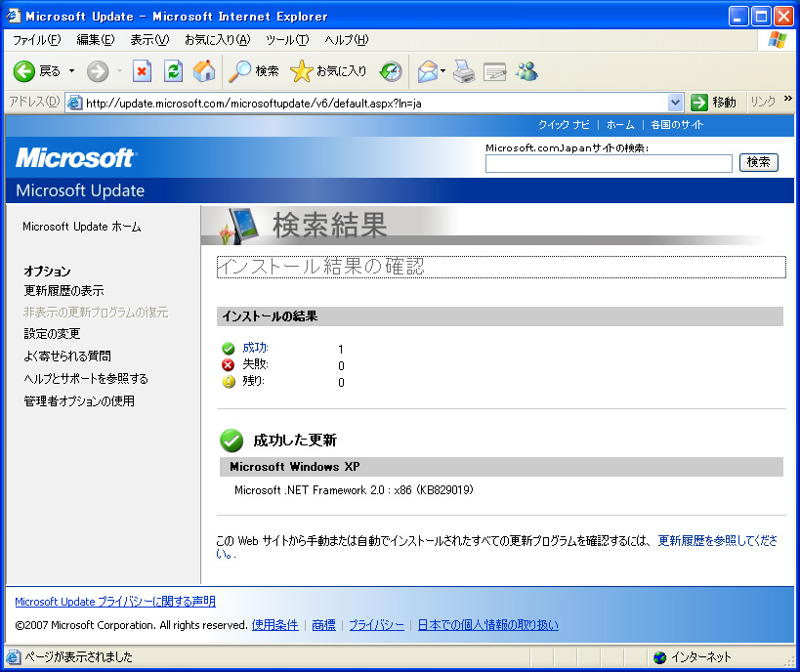Click the クイック ナビ link

(564, 124)
